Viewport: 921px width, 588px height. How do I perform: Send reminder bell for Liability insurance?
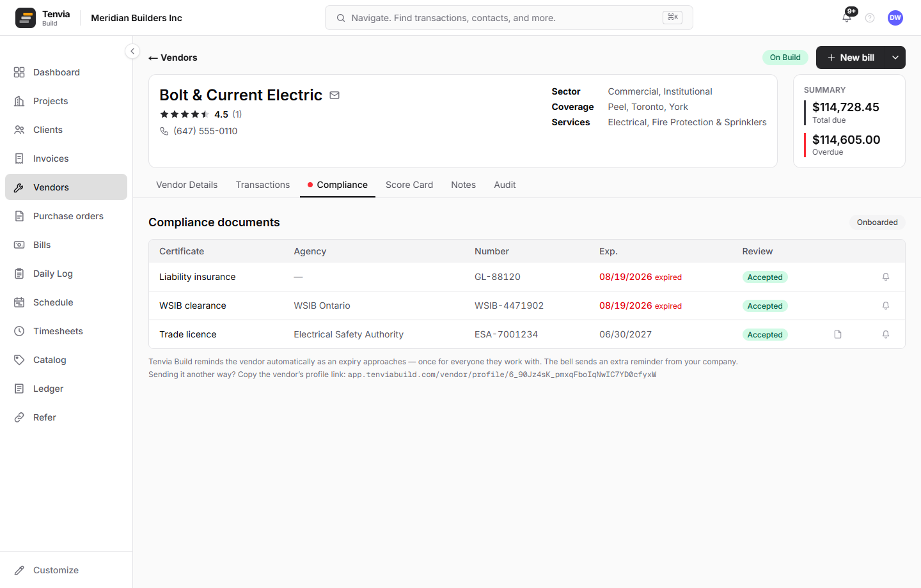(886, 277)
